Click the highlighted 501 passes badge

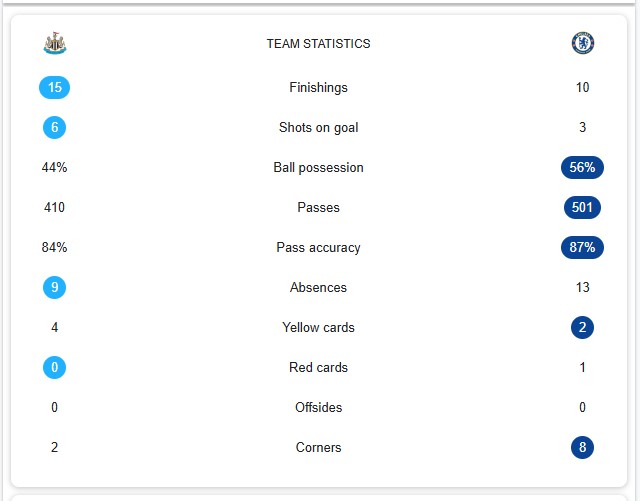(x=582, y=207)
